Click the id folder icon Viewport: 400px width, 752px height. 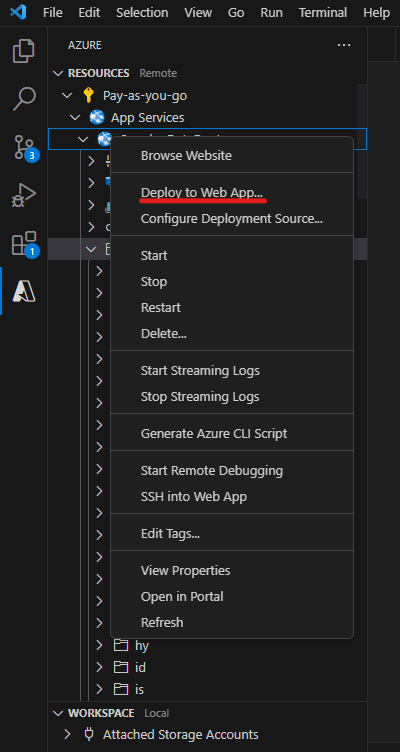coord(120,668)
